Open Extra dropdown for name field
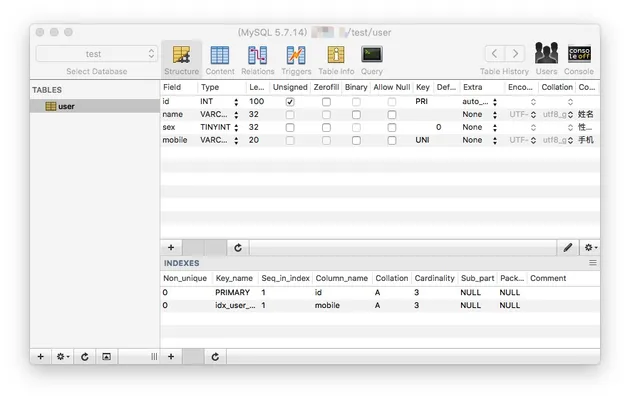Image resolution: width=630 pixels, height=400 pixels. point(495,115)
